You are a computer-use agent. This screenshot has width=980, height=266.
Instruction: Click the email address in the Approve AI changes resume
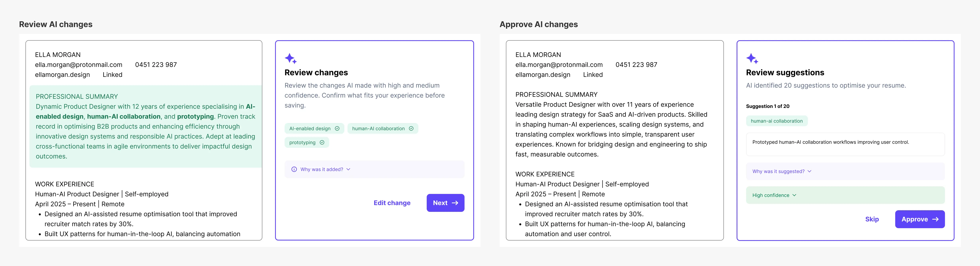(559, 65)
